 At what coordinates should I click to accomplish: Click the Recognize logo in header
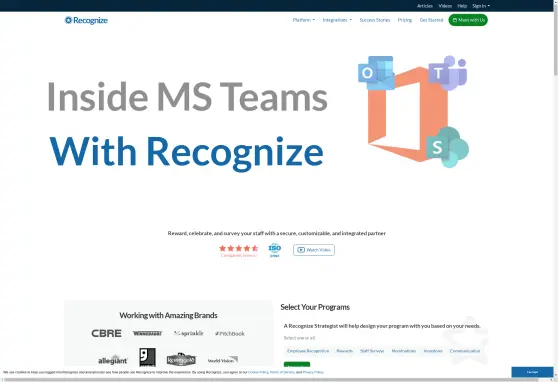tap(86, 20)
